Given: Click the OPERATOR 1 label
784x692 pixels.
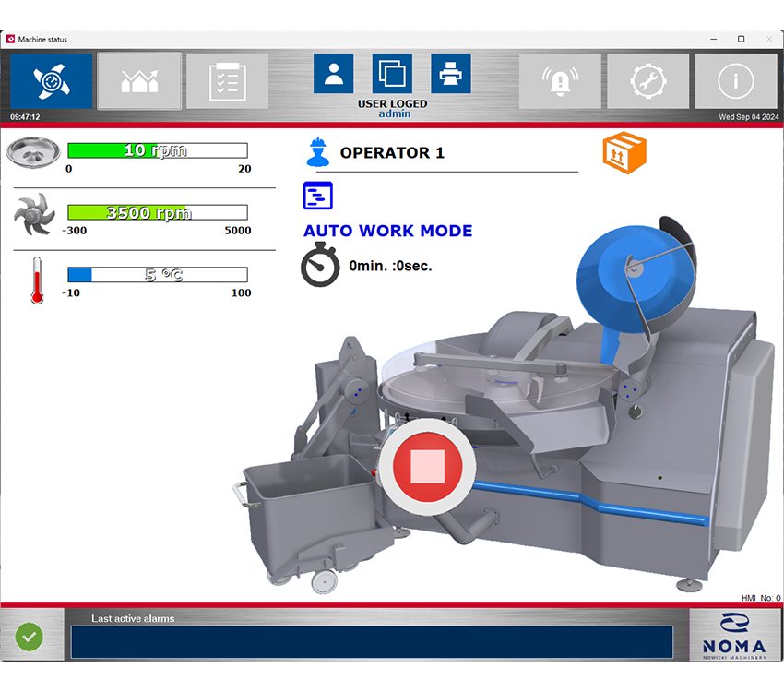Looking at the screenshot, I should (392, 153).
